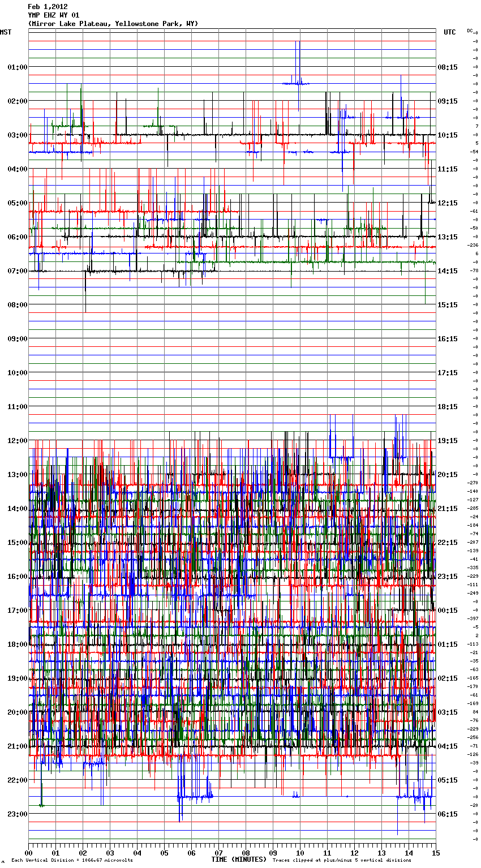Select the 18:00 MST row label
481x868 pixels.
[x=18, y=644]
